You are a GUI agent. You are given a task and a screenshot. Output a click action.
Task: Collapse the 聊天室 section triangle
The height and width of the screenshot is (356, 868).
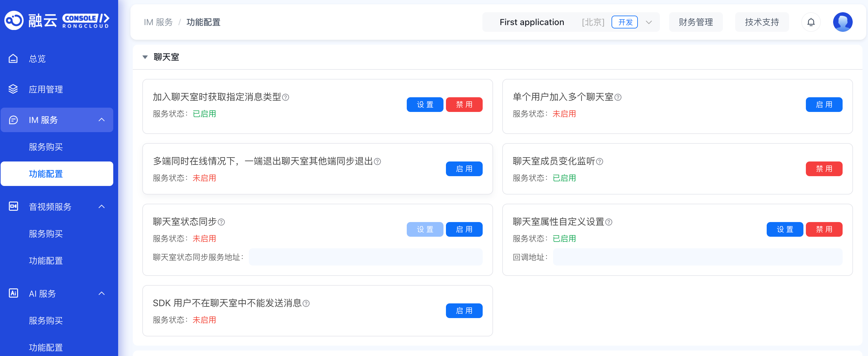[x=145, y=57]
